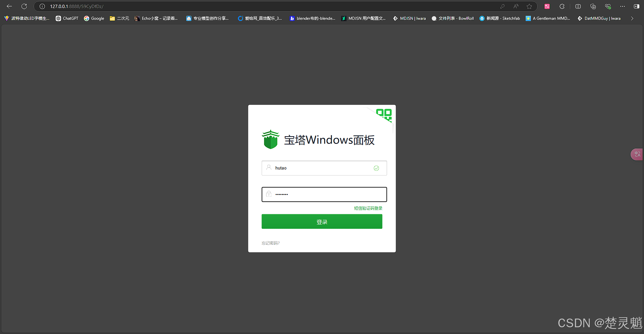
Task: Open the Echo小窝 bookmark
Action: point(156,18)
